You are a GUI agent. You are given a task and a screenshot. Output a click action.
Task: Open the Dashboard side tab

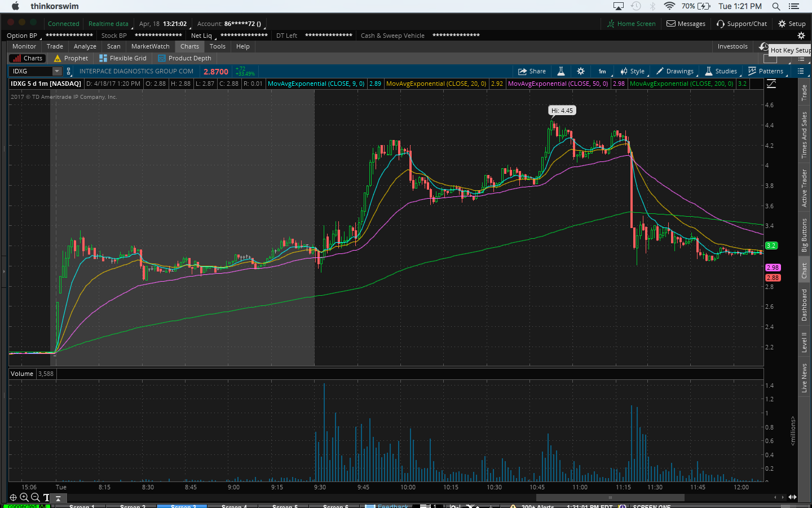pyautogui.click(x=804, y=305)
